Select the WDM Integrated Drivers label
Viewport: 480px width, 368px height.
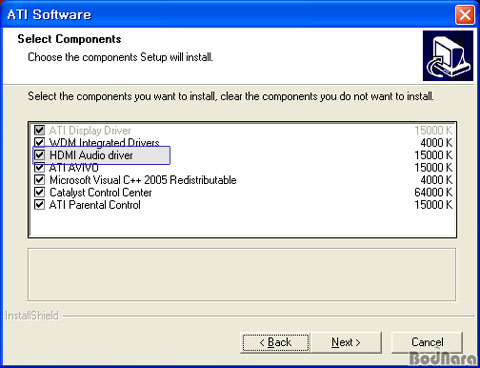104,143
